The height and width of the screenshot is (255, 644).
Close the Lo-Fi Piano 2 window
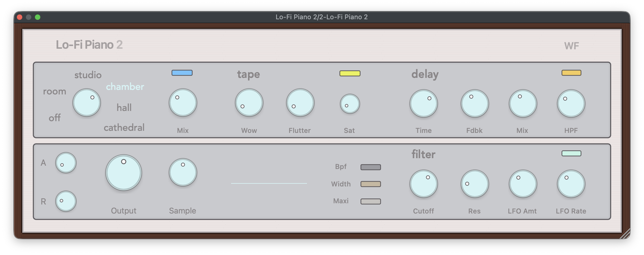[20, 17]
